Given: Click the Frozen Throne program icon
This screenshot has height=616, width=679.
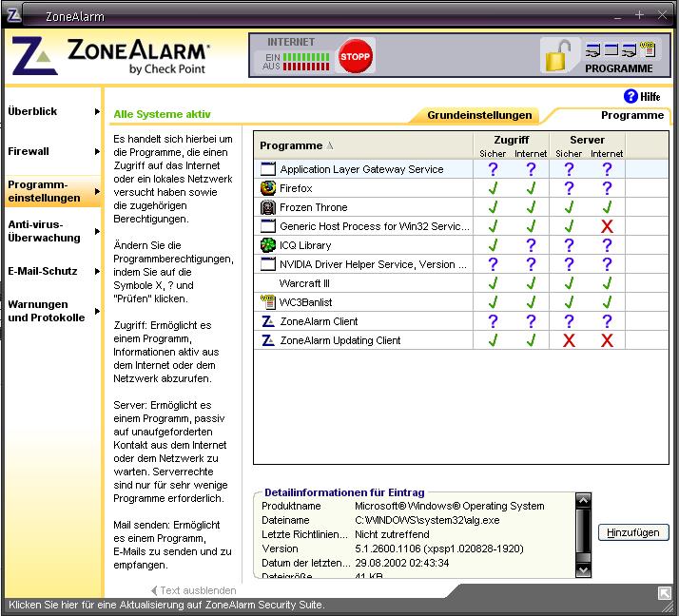Looking at the screenshot, I should pyautogui.click(x=268, y=207).
